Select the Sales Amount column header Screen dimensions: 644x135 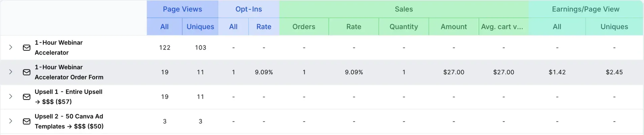click(453, 27)
